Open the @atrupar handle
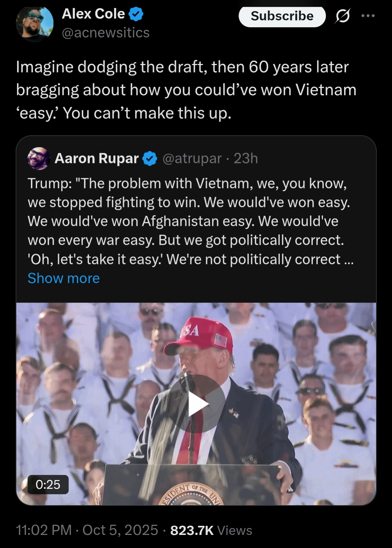The height and width of the screenshot is (548, 392). (x=192, y=158)
